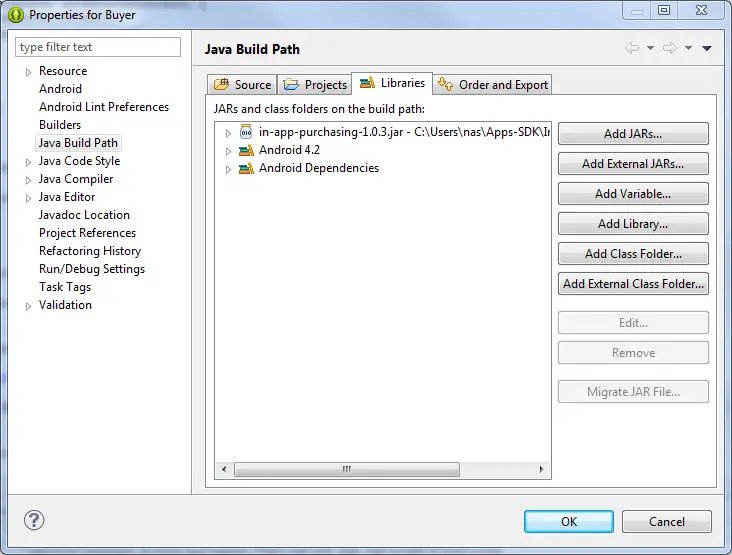
Task: Click the forward navigation arrow icon
Action: (670, 48)
